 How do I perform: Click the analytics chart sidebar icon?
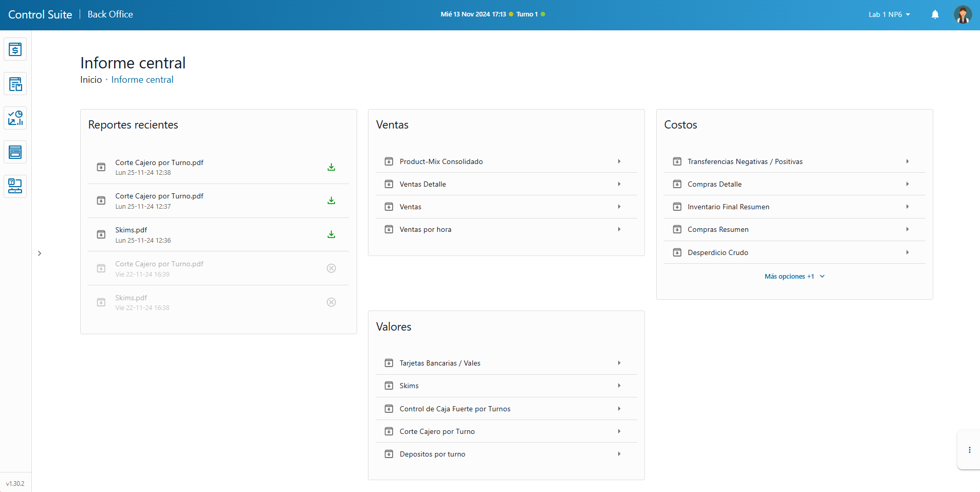tap(15, 118)
